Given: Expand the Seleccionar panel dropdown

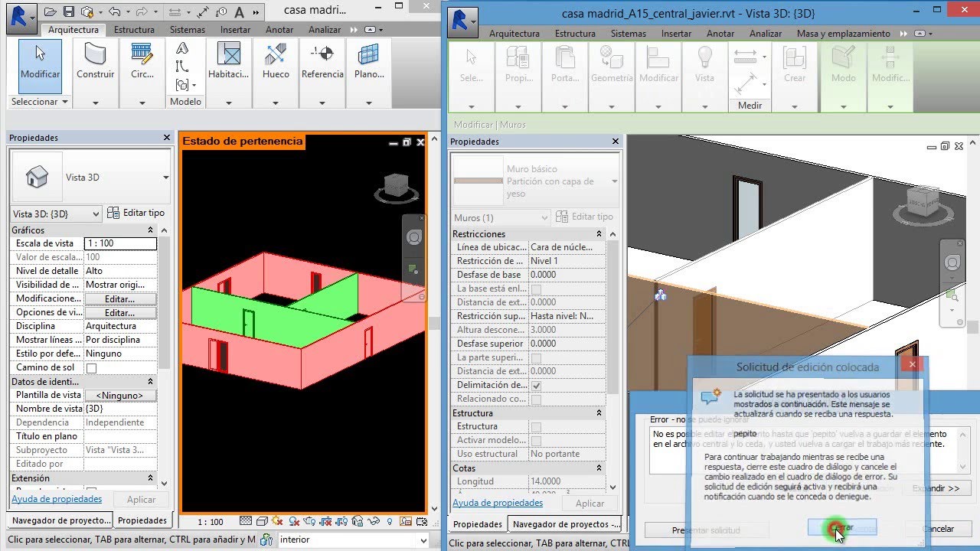Looking at the screenshot, I should point(40,101).
